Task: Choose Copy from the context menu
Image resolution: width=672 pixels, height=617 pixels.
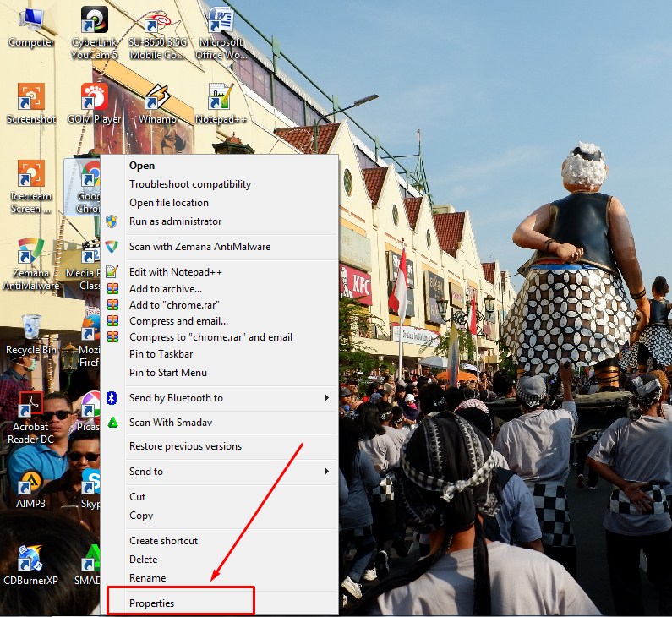Action: click(x=219, y=516)
